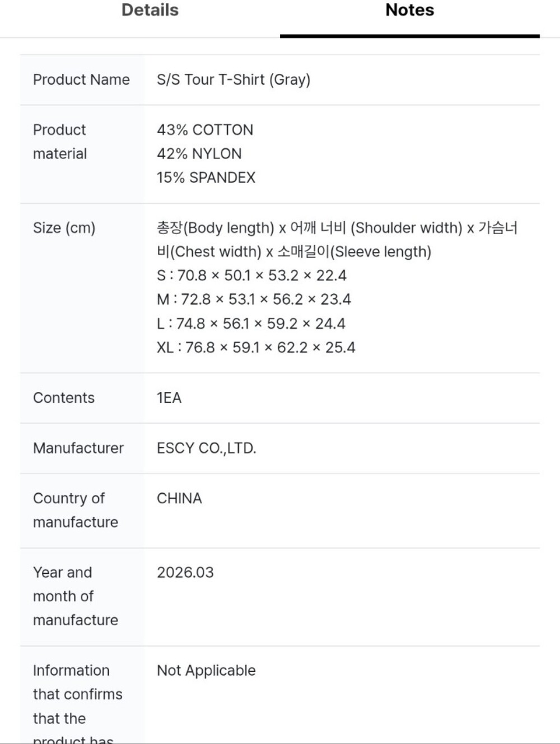Screen dimensions: 560x744
Task: Click the Product material label
Action: pos(60,142)
